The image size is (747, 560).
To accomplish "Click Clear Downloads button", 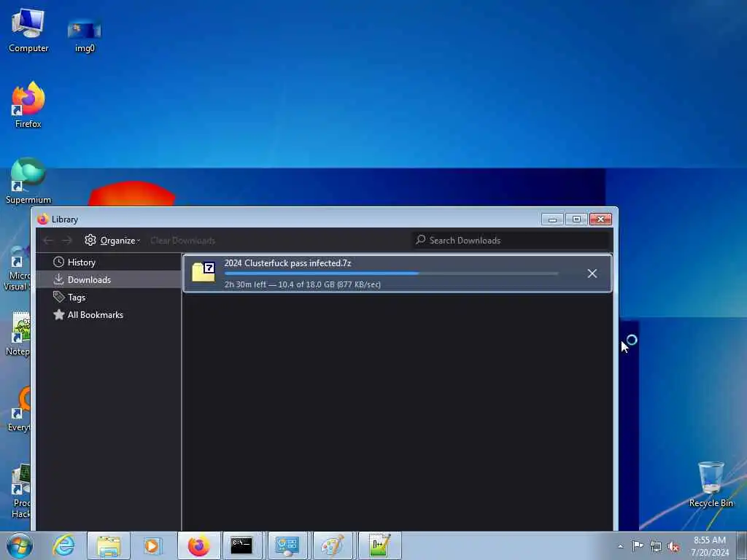I will [x=183, y=241].
